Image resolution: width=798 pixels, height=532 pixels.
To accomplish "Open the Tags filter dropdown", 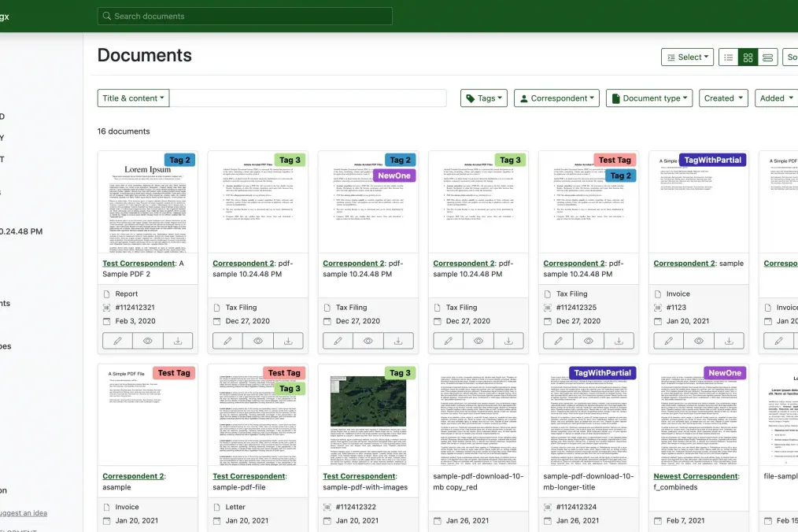I will point(484,98).
